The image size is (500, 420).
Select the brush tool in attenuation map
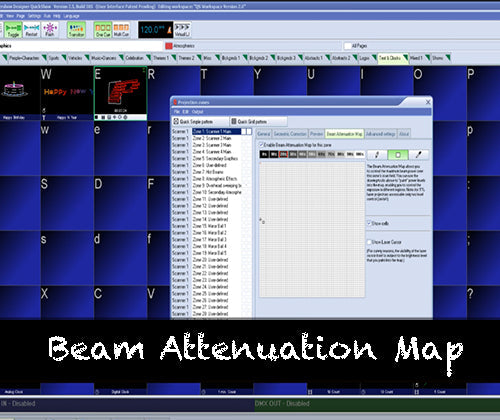[x=418, y=155]
